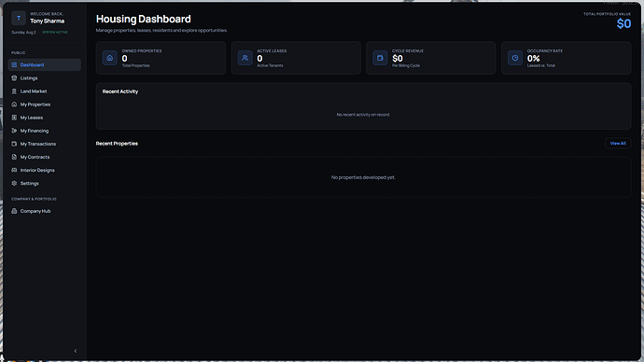644x362 pixels.
Task: Navigate to My Properties
Action: pyautogui.click(x=45, y=104)
